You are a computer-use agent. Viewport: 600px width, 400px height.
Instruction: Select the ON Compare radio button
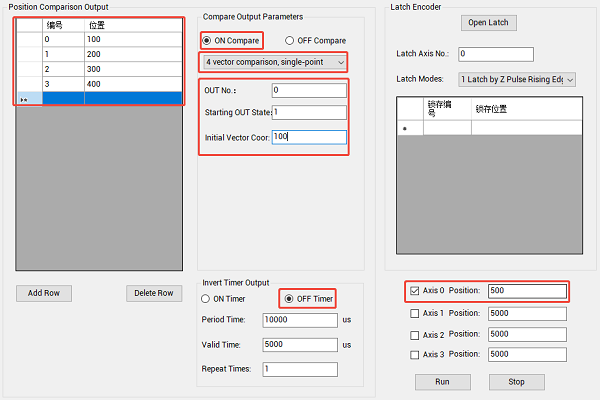click(208, 41)
